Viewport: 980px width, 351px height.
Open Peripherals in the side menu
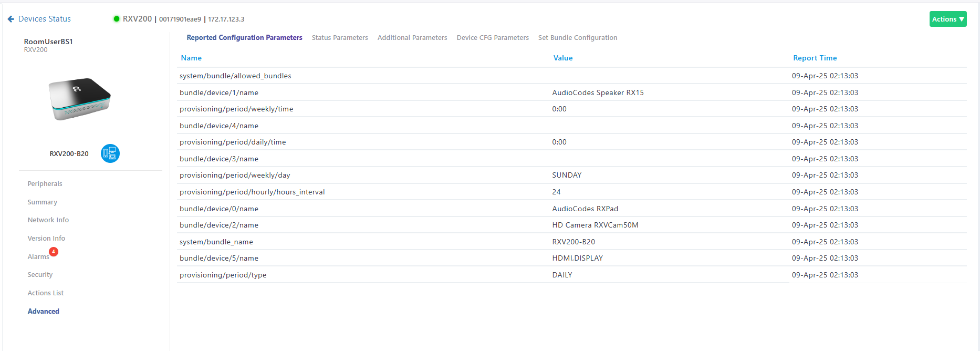(x=45, y=184)
